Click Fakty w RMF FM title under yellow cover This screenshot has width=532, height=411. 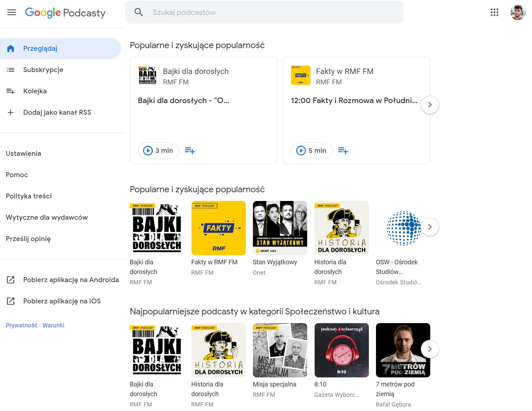coord(214,262)
